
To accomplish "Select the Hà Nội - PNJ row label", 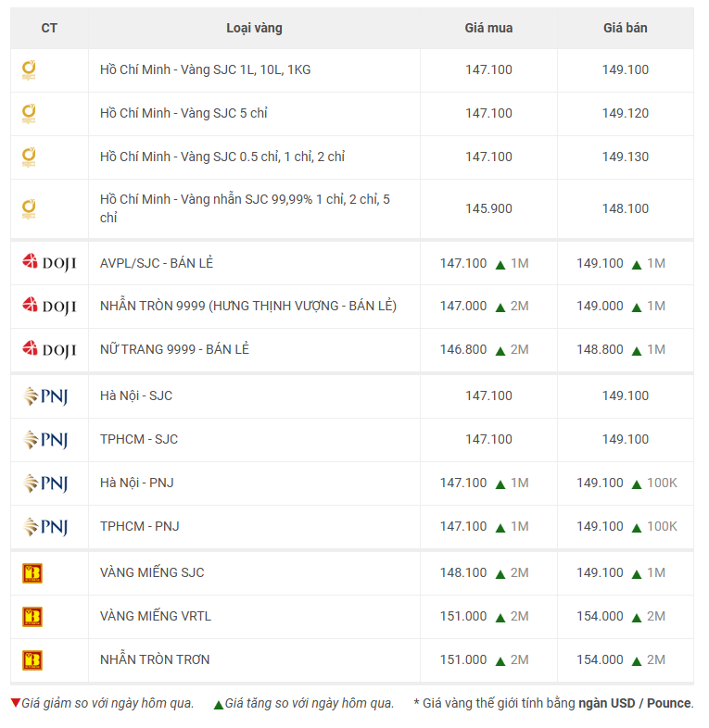I will [x=136, y=483].
